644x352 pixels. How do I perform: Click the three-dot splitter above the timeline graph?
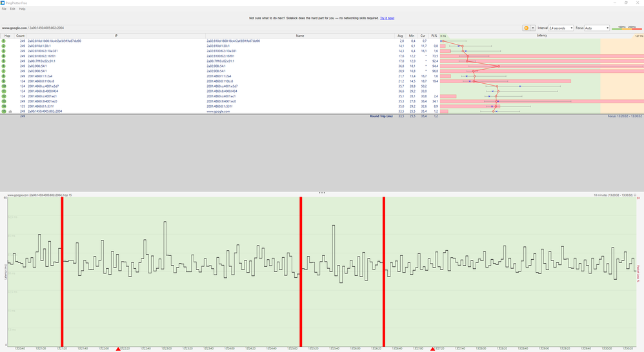coord(322,192)
